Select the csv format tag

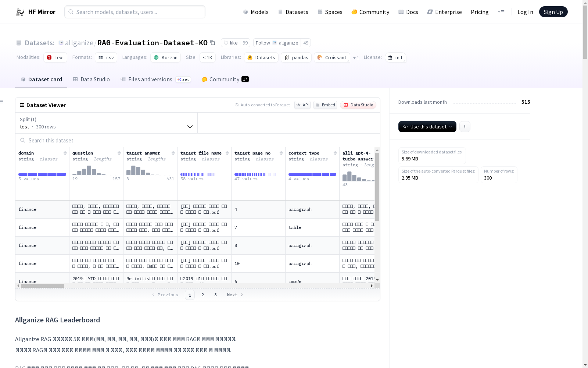tap(106, 57)
